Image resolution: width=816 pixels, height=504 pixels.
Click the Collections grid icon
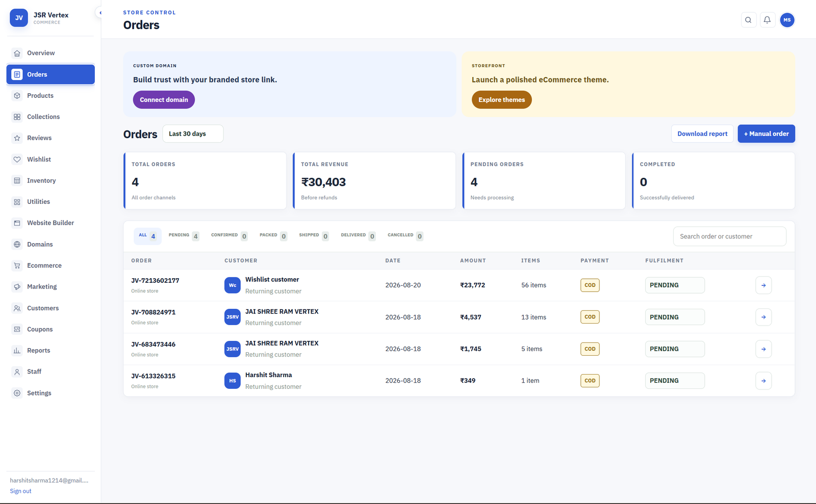pyautogui.click(x=17, y=117)
